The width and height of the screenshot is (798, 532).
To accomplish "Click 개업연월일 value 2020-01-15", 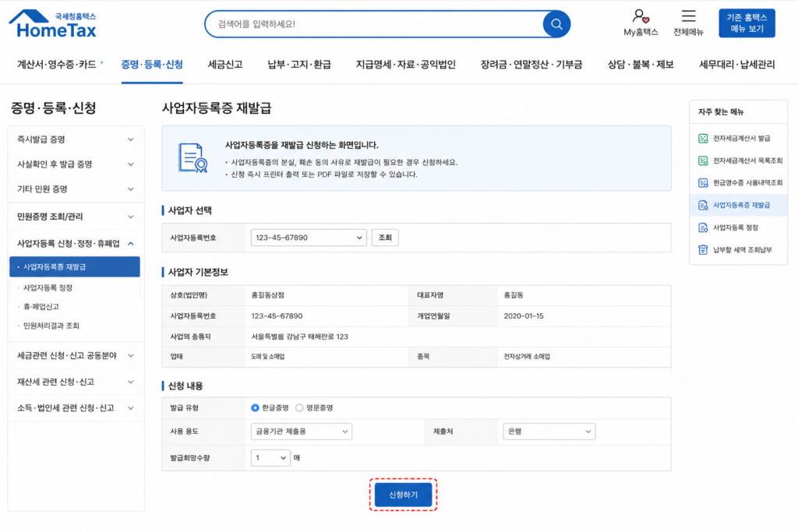I will (524, 315).
